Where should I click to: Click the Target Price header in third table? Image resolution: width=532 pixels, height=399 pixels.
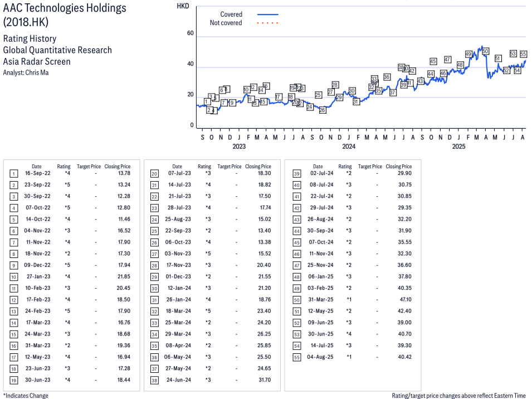click(x=370, y=167)
